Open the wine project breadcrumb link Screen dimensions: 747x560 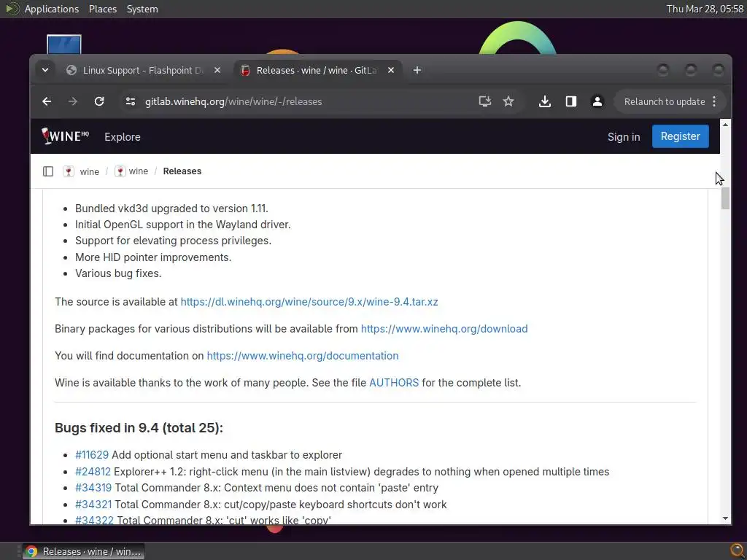tap(138, 171)
